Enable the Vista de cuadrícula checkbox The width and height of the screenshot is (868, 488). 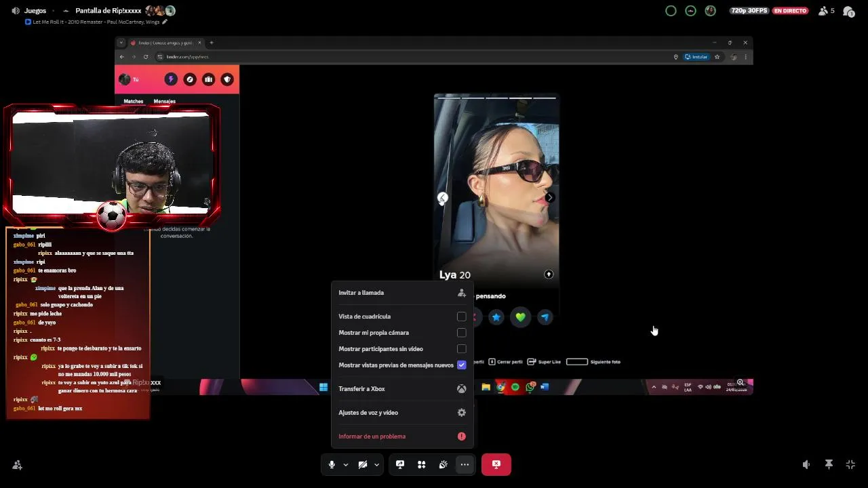[x=462, y=317]
